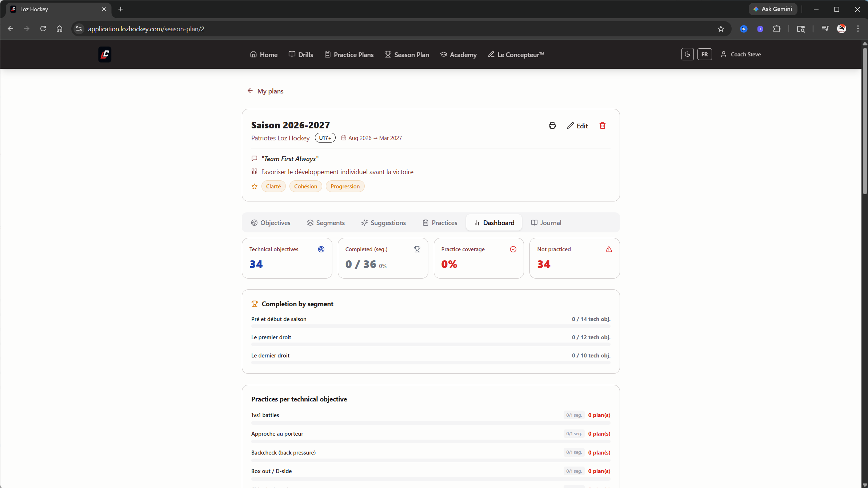This screenshot has width=868, height=488.
Task: Click Ask Gemini button
Action: click(773, 9)
